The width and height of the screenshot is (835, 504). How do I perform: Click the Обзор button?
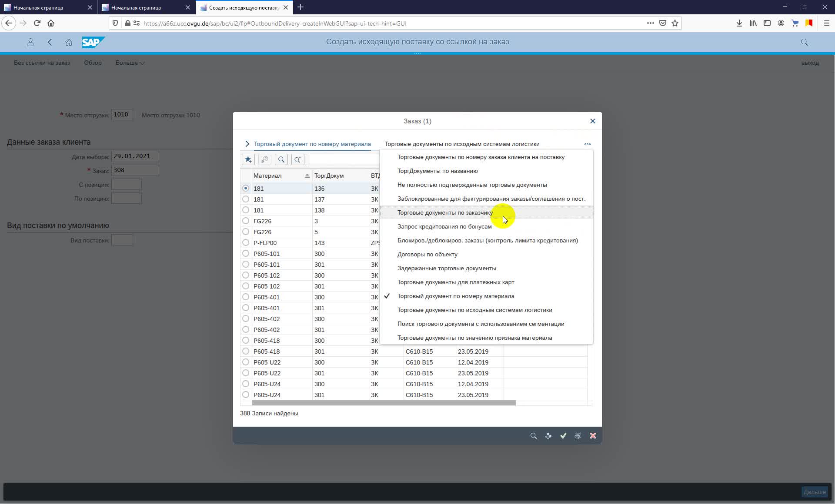(93, 63)
